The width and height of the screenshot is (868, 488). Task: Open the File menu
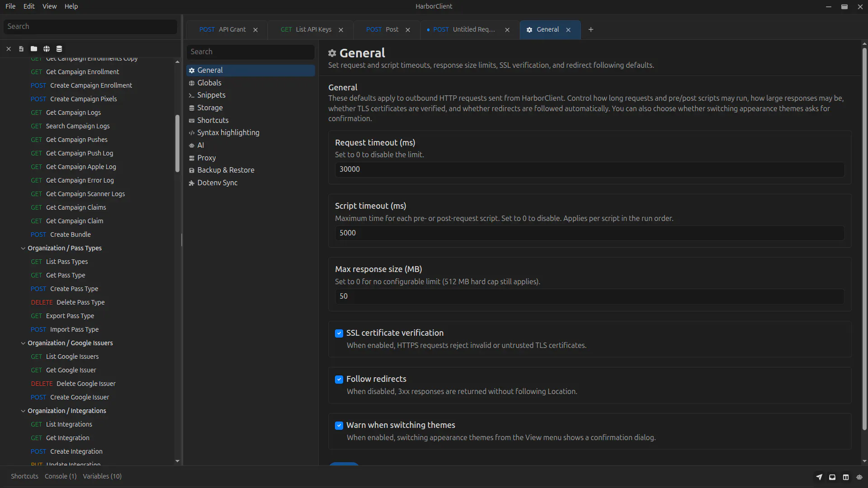10,6
